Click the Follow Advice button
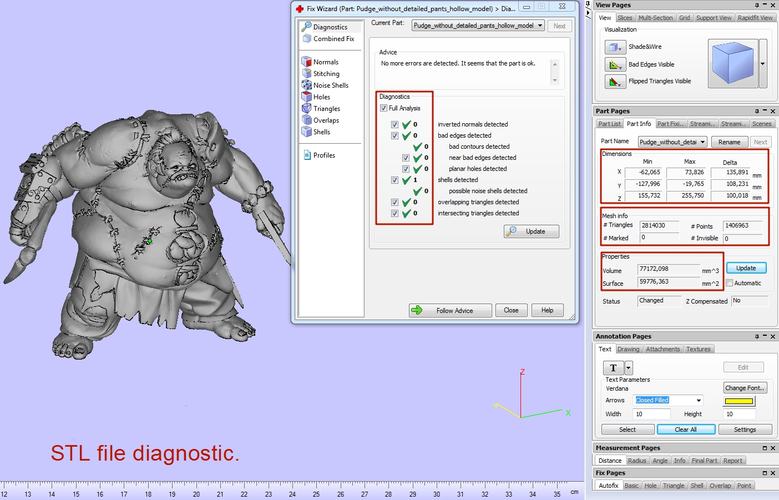Image resolution: width=779 pixels, height=500 pixels. point(450,311)
